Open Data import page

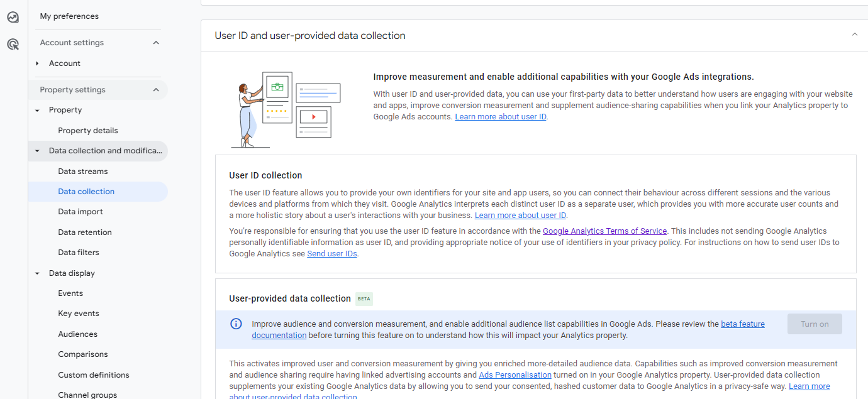pyautogui.click(x=81, y=212)
